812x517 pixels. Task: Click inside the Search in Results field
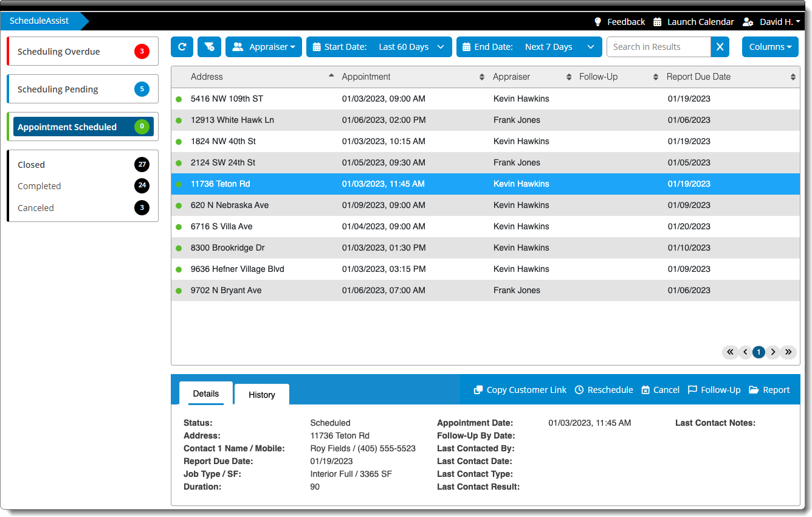coord(658,47)
